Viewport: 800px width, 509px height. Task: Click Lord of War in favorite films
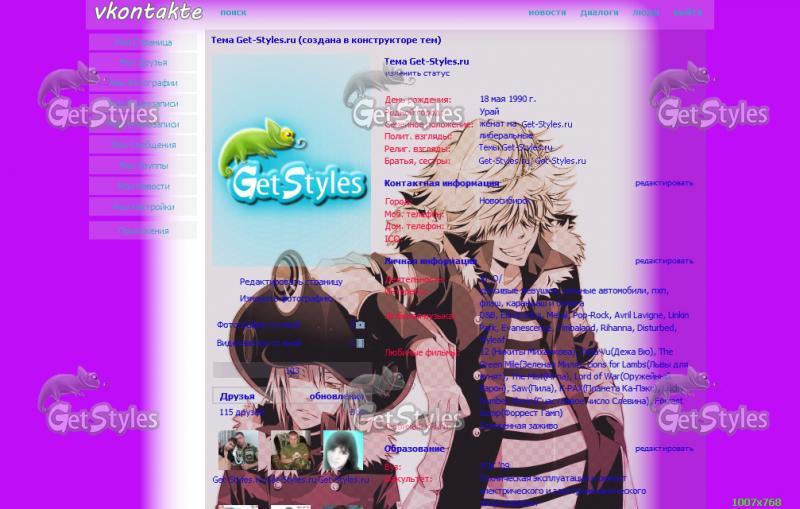tap(597, 376)
